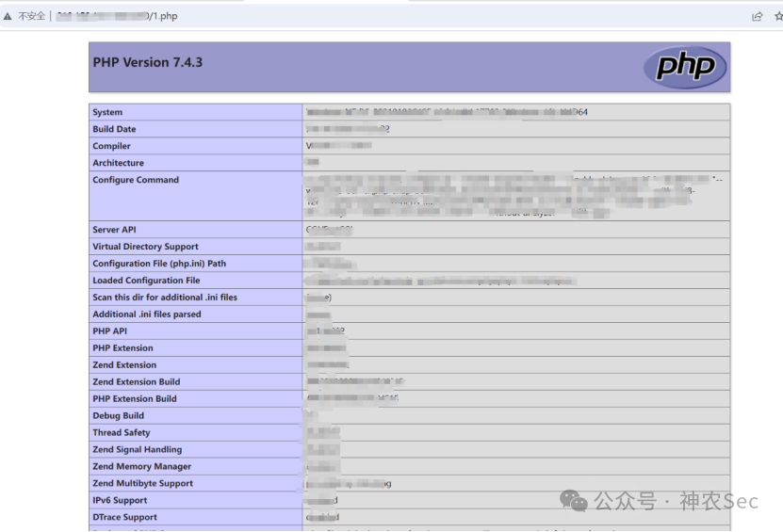
Task: Click the 'Virtual Directory Support' row label
Action: (145, 247)
